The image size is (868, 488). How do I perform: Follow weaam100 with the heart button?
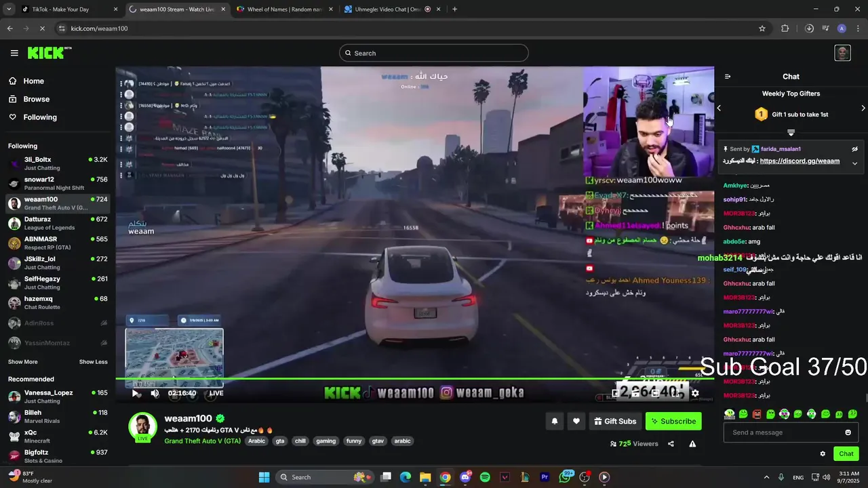tap(576, 421)
